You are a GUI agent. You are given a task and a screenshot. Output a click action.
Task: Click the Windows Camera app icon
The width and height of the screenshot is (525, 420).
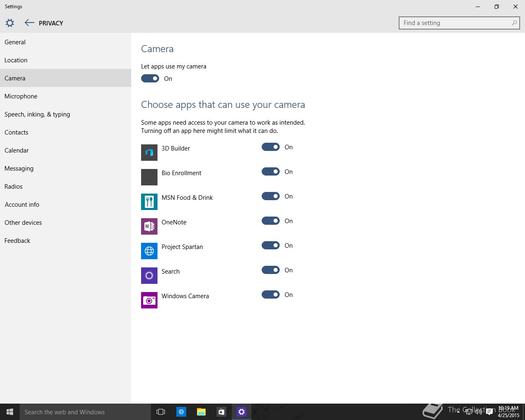[x=149, y=300]
